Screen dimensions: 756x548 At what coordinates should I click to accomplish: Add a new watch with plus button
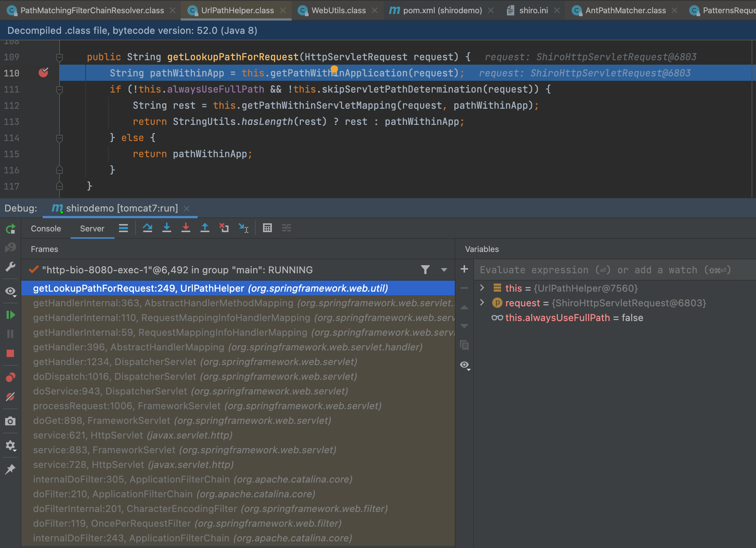coord(464,269)
